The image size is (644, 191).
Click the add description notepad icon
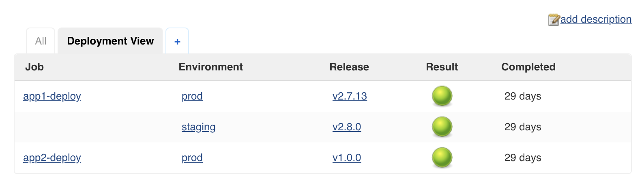(554, 19)
